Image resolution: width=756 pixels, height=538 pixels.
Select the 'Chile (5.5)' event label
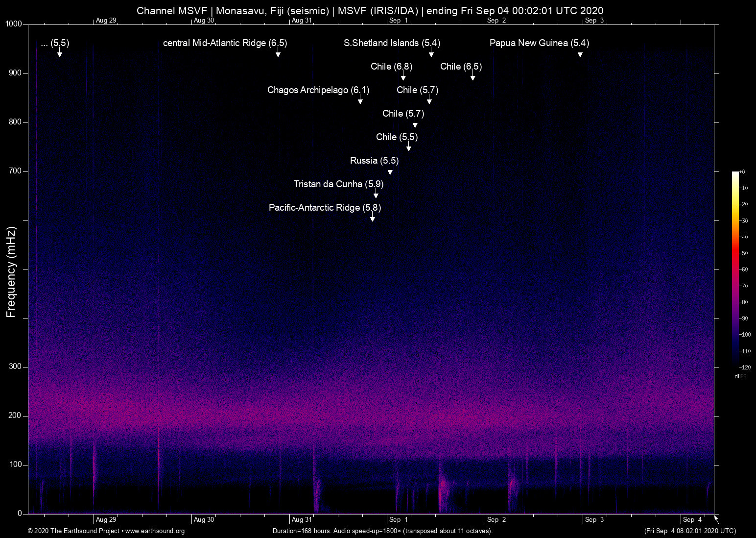pyautogui.click(x=397, y=137)
